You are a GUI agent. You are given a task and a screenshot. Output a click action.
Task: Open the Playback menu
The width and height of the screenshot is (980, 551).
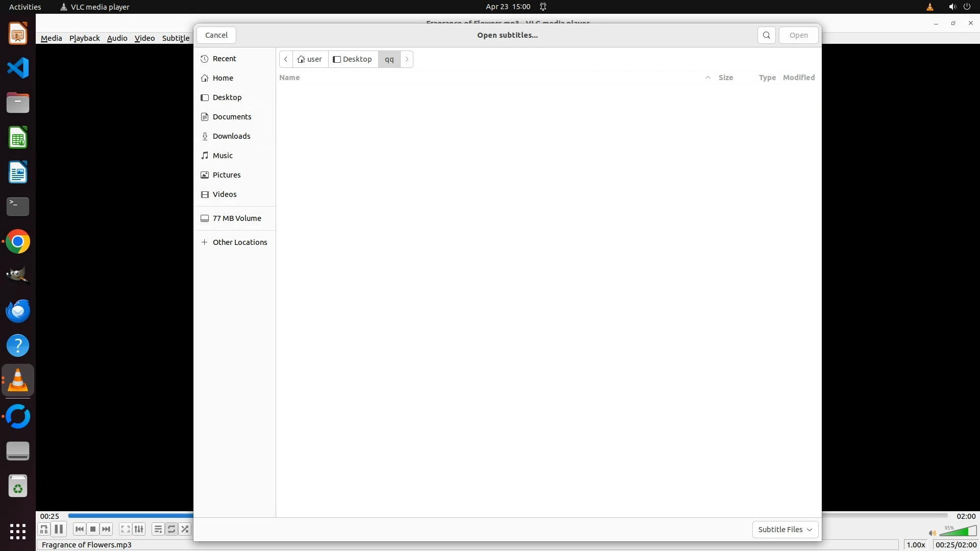[x=84, y=38]
